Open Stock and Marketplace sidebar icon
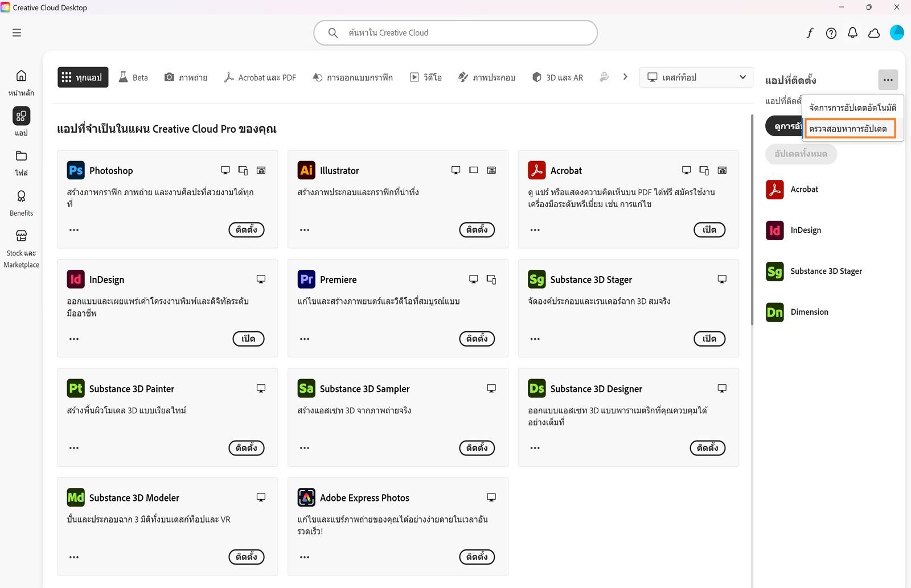911x588 pixels. [21, 236]
